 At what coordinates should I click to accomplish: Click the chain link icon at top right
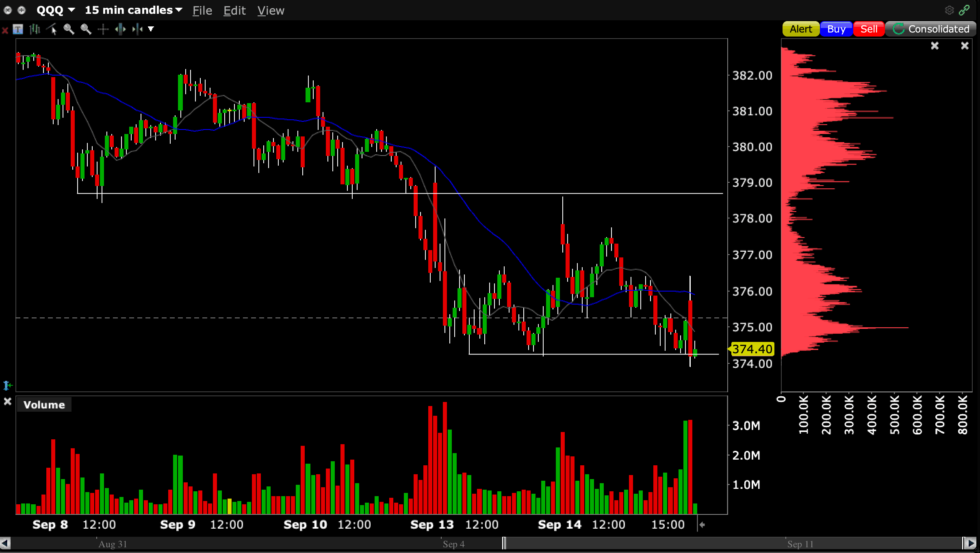965,10
